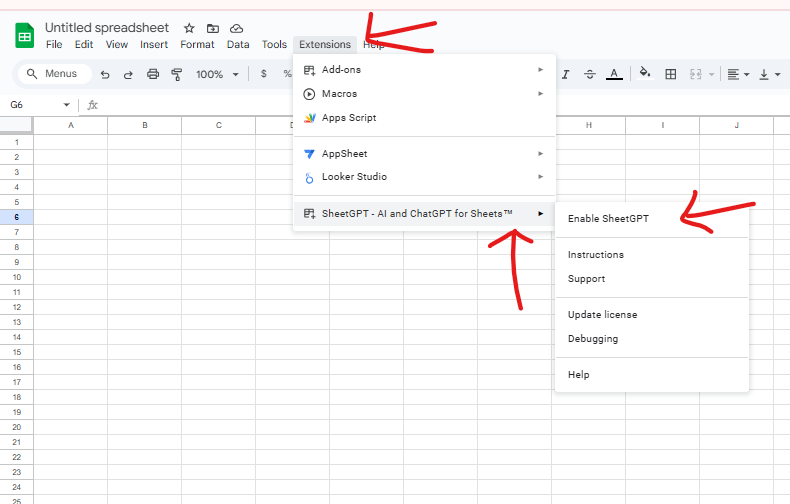
Task: Open the vertical align dropdown
Action: pyautogui.click(x=769, y=75)
